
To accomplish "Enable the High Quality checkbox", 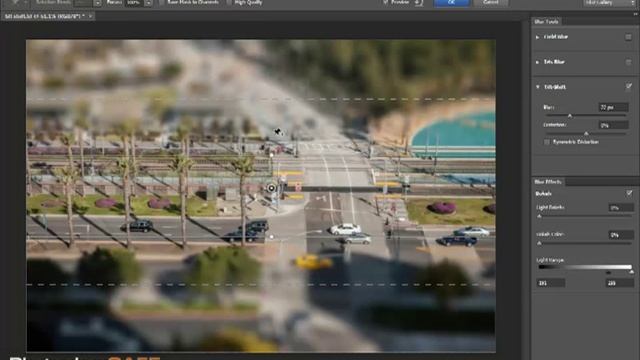I will tap(229, 2).
